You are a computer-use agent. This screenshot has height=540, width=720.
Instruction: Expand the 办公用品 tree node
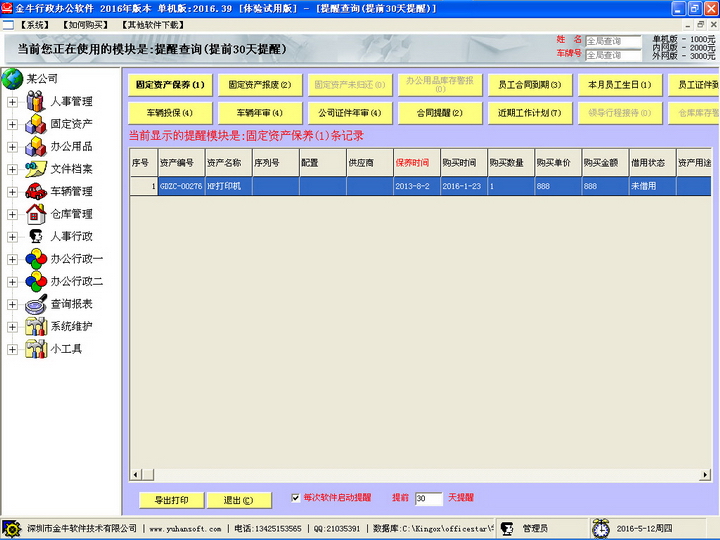[12, 147]
